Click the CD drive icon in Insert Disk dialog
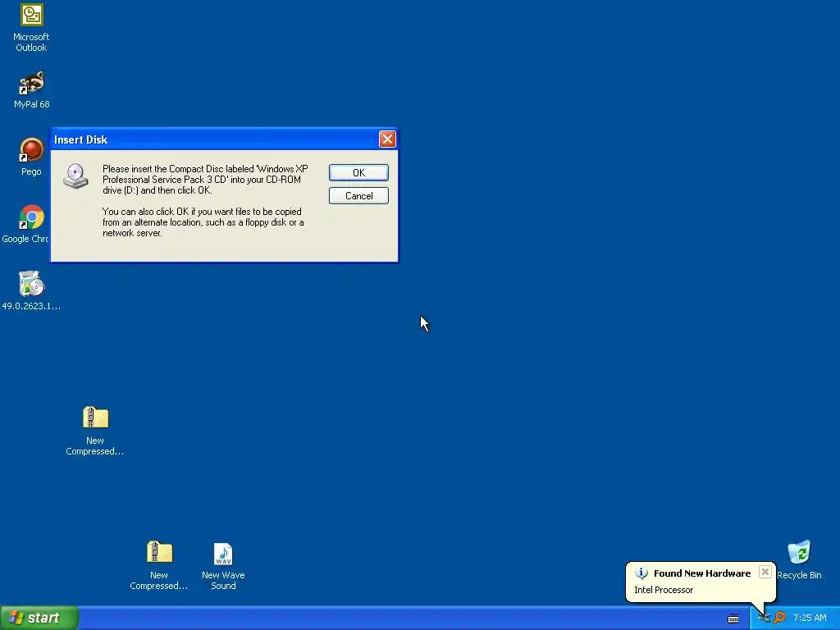 (x=75, y=176)
